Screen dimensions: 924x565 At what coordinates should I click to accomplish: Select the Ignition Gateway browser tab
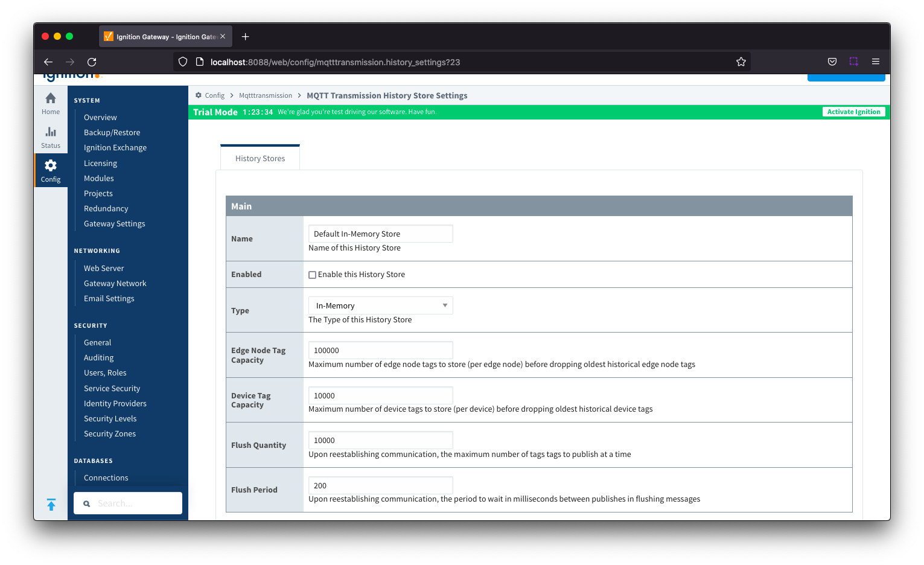(165, 37)
